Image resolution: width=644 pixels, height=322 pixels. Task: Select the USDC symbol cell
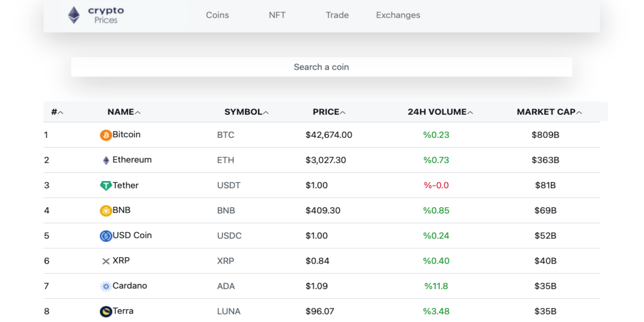point(229,235)
